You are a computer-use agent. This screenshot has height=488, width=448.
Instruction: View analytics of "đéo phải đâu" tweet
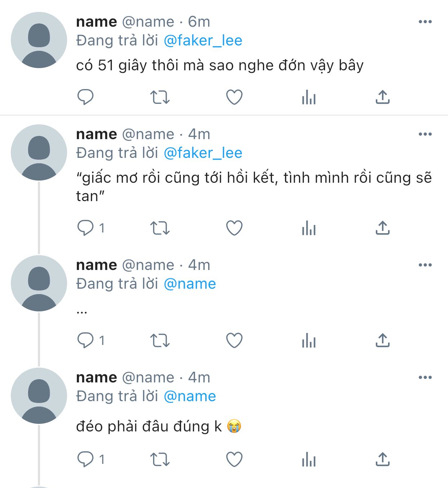pos(309,460)
